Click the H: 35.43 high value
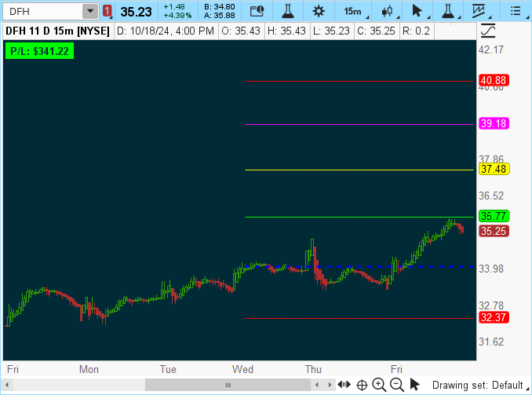The width and height of the screenshot is (532, 395). [x=286, y=31]
